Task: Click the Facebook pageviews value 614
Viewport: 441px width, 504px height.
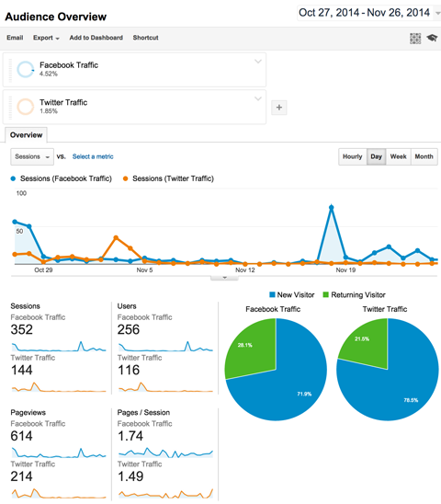Action: [21, 436]
